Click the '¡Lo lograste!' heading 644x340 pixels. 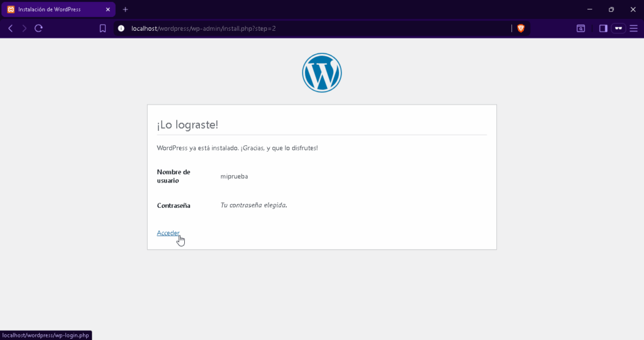tap(187, 125)
